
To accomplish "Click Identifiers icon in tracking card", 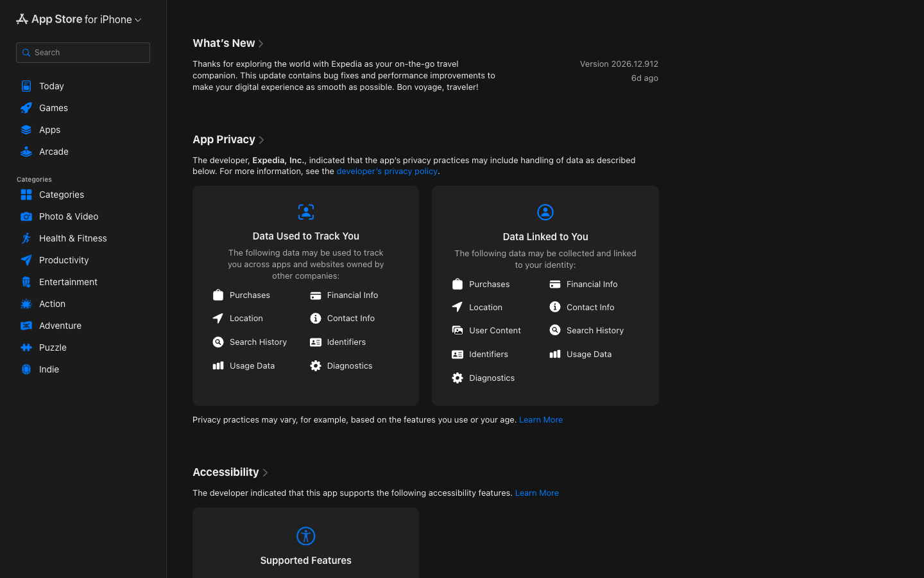I will (x=316, y=342).
